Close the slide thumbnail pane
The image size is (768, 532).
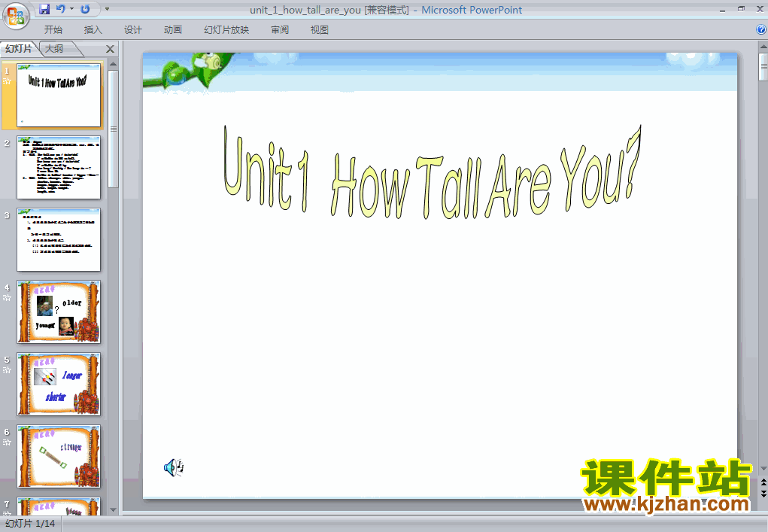[111, 49]
